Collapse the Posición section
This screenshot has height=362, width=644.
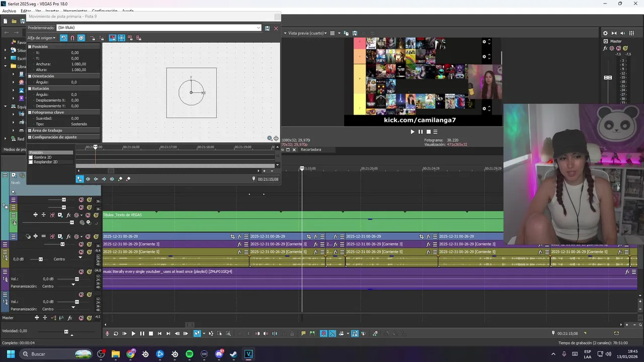(30, 47)
